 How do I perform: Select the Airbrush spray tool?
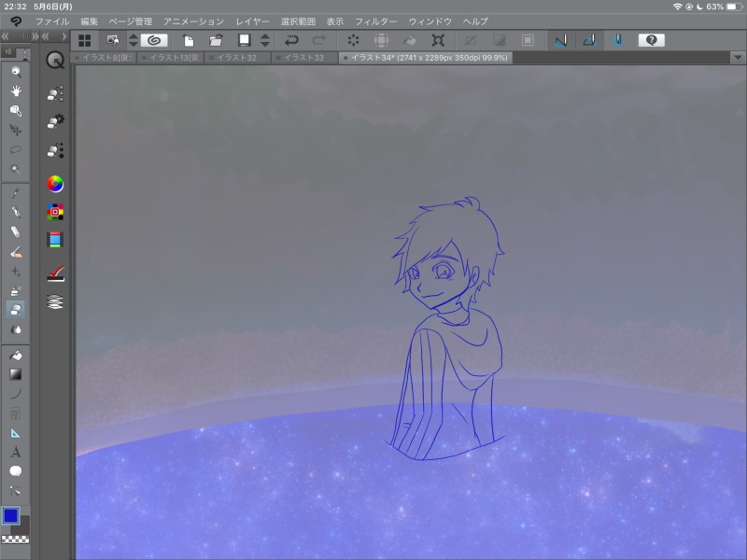tap(16, 290)
